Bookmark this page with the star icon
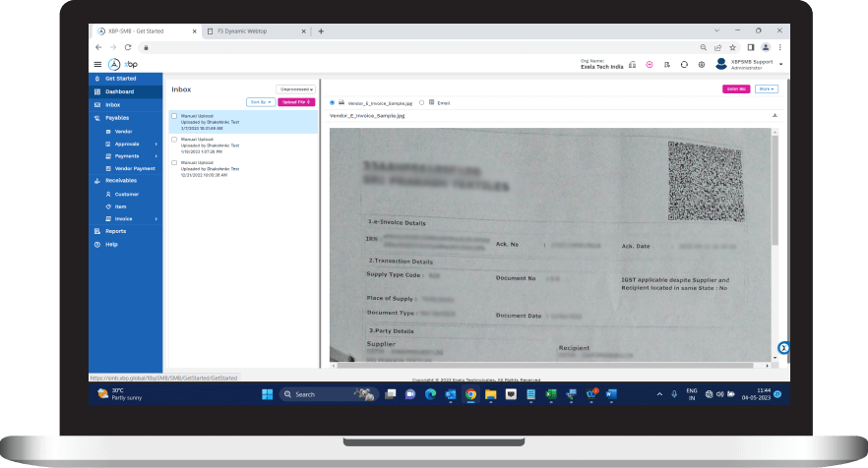Image resolution: width=868 pixels, height=468 pixels. click(733, 47)
